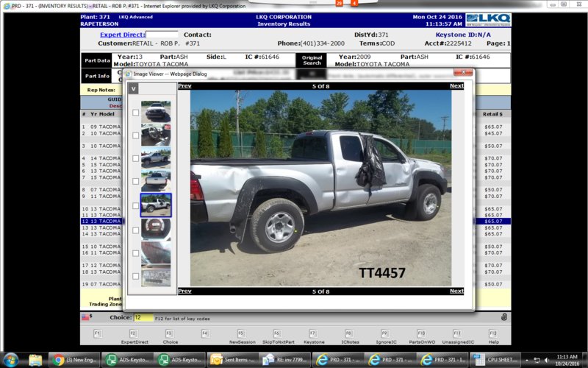Tick the checkbox beside the VIN label thumbnail

[136, 276]
